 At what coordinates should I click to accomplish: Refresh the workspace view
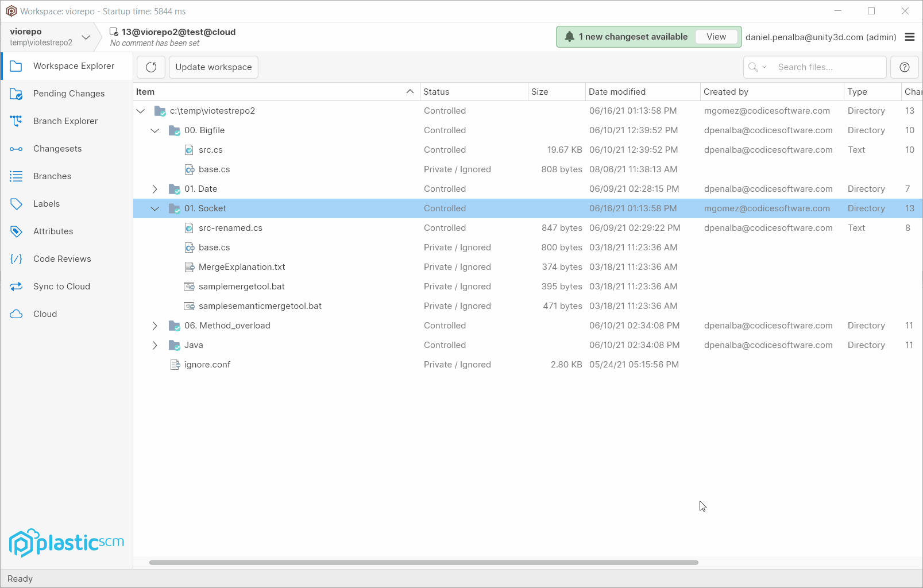[150, 67]
